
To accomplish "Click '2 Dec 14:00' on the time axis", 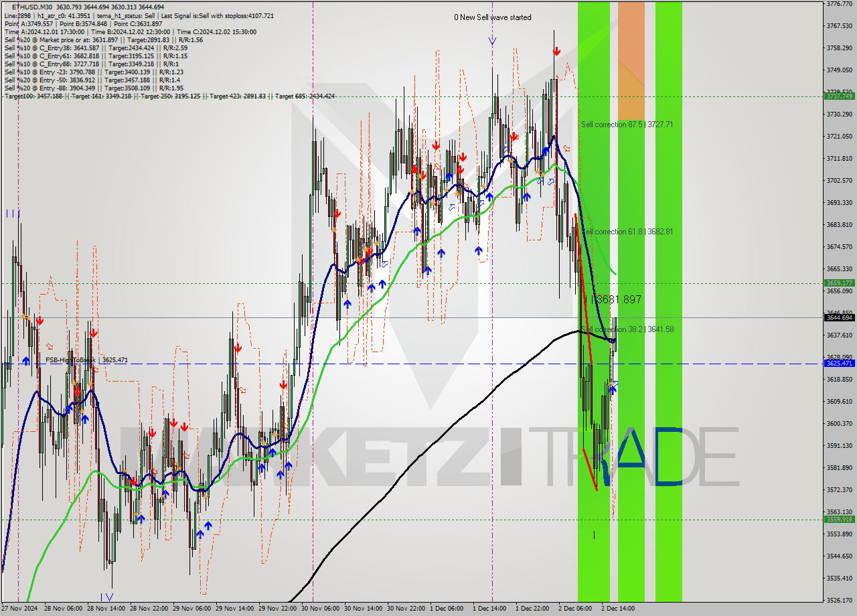I will (x=618, y=609).
